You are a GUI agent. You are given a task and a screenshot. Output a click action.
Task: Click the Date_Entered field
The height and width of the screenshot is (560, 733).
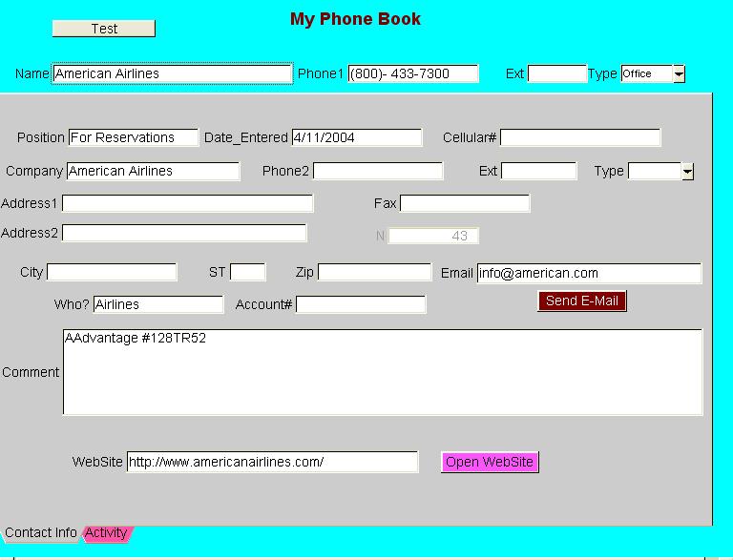click(357, 137)
